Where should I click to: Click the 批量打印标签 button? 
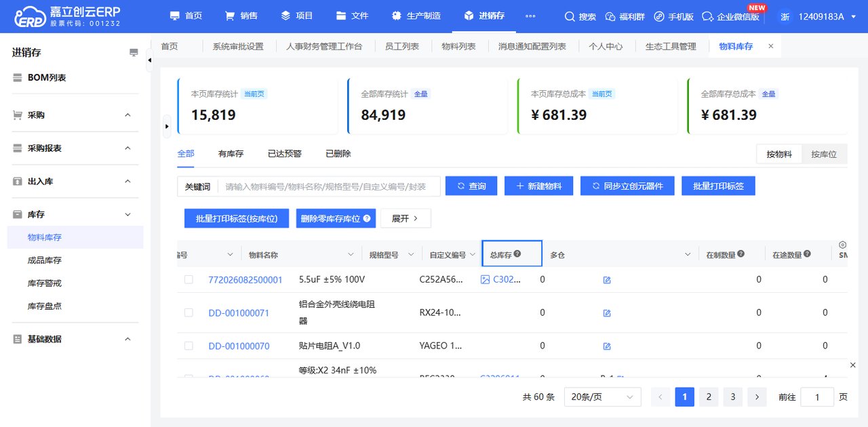coord(718,186)
